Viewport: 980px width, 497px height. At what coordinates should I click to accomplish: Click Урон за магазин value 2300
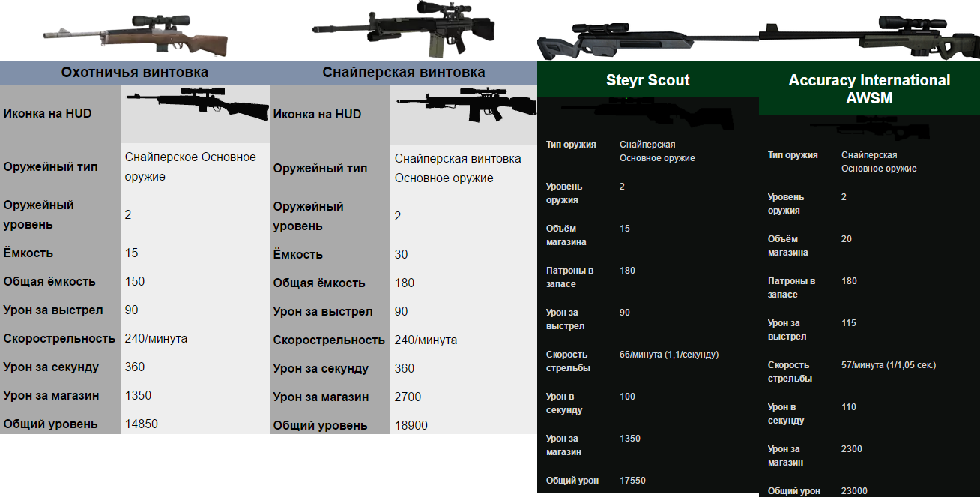851,448
